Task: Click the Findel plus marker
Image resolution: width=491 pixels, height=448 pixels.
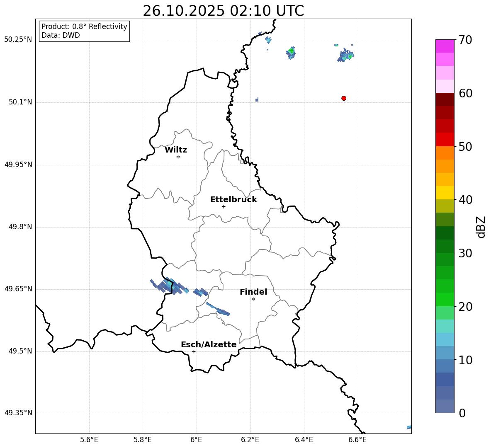Action: click(253, 299)
